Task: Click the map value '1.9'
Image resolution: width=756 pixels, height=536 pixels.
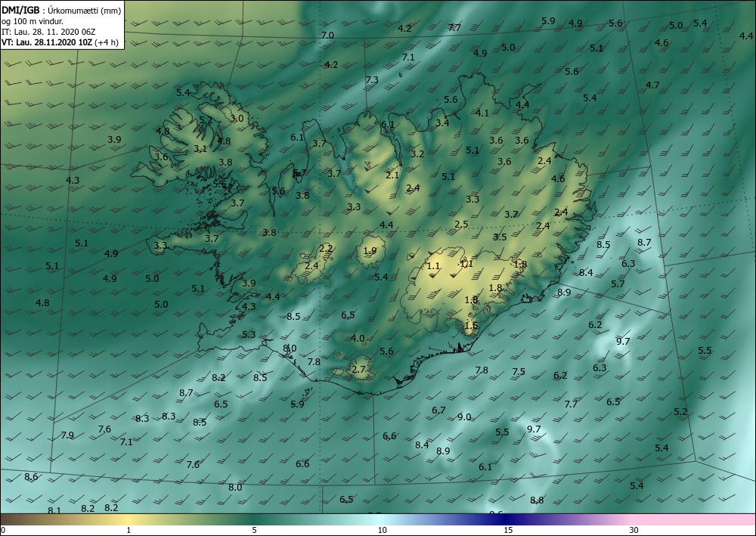Action: click(x=370, y=251)
